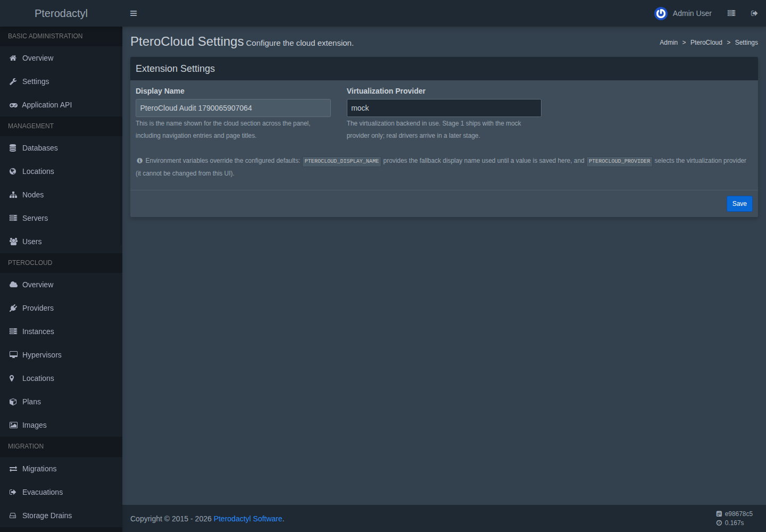Go to Servers in the sidebar
This screenshot has width=766, height=532.
coord(61,218)
